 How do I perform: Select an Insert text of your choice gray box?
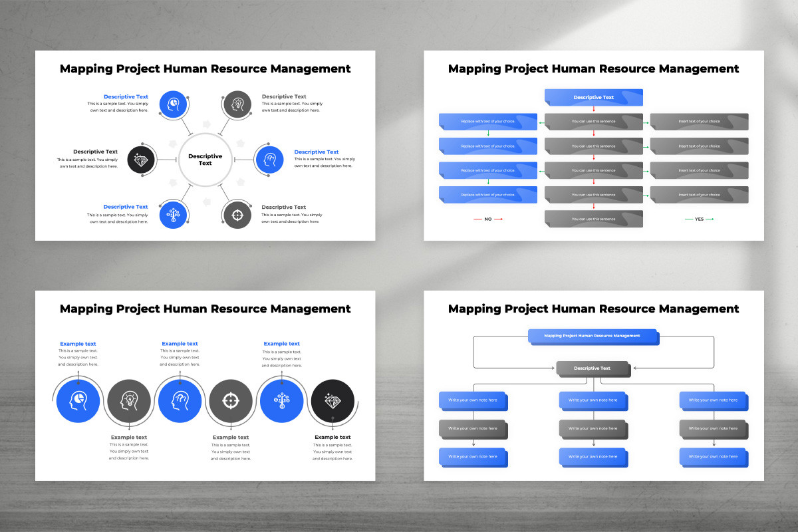tap(699, 121)
